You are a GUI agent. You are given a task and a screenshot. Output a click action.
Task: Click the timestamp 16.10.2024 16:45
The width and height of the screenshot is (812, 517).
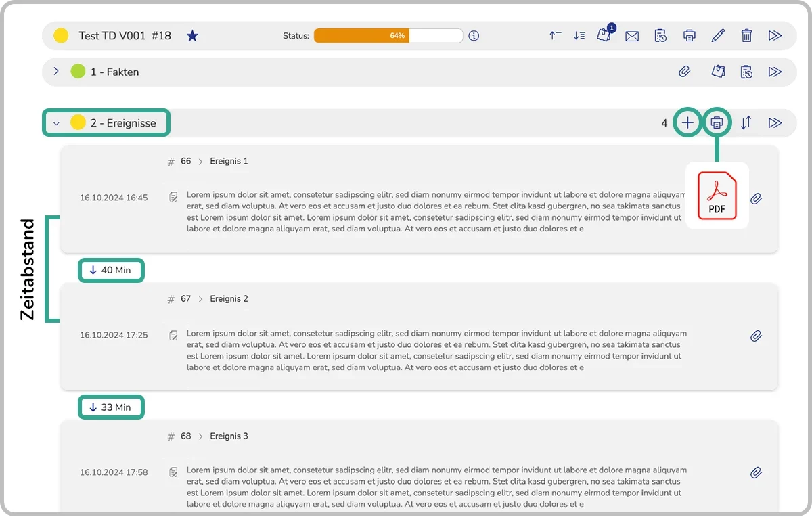click(x=114, y=198)
